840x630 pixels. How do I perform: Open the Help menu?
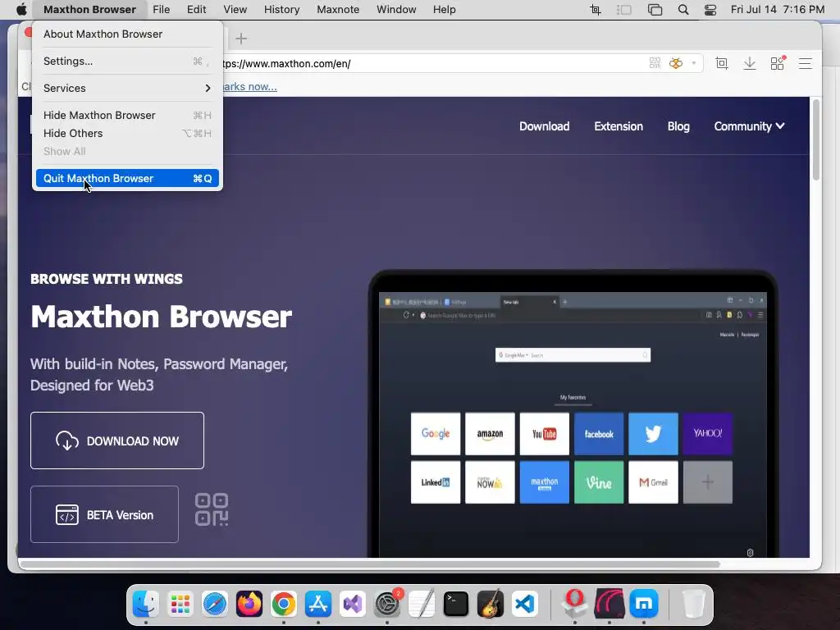(444, 9)
